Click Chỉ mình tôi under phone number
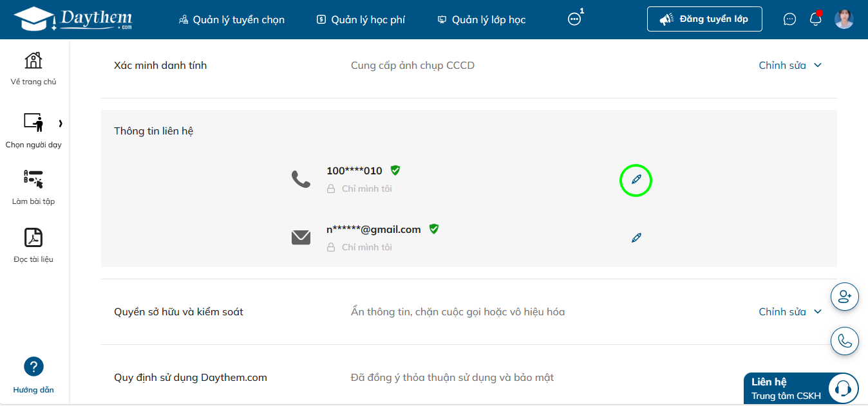868x406 pixels. click(367, 189)
